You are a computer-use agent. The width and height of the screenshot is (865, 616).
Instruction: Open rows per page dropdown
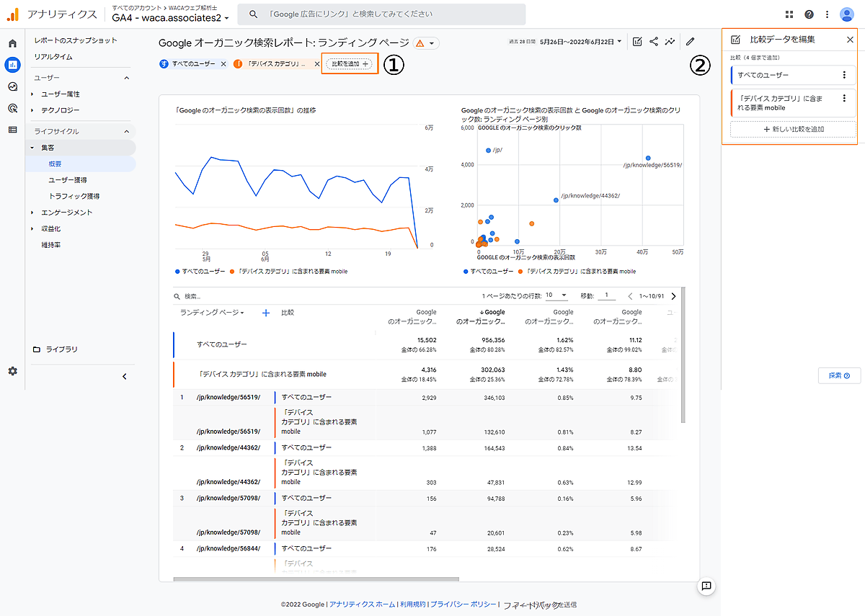point(555,295)
